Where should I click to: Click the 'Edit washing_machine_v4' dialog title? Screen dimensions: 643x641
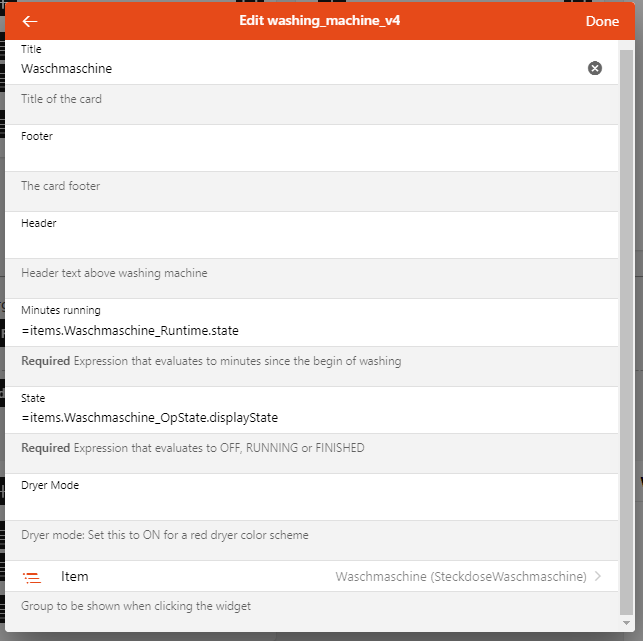coord(320,21)
